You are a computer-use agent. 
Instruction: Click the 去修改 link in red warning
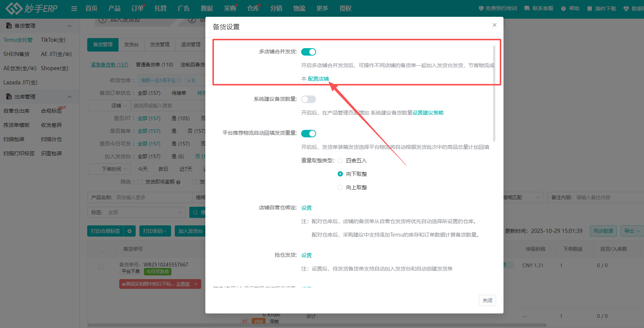183,284
